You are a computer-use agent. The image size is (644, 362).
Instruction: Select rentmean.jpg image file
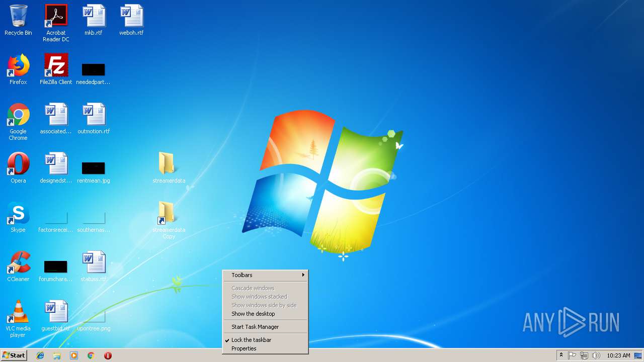click(94, 172)
